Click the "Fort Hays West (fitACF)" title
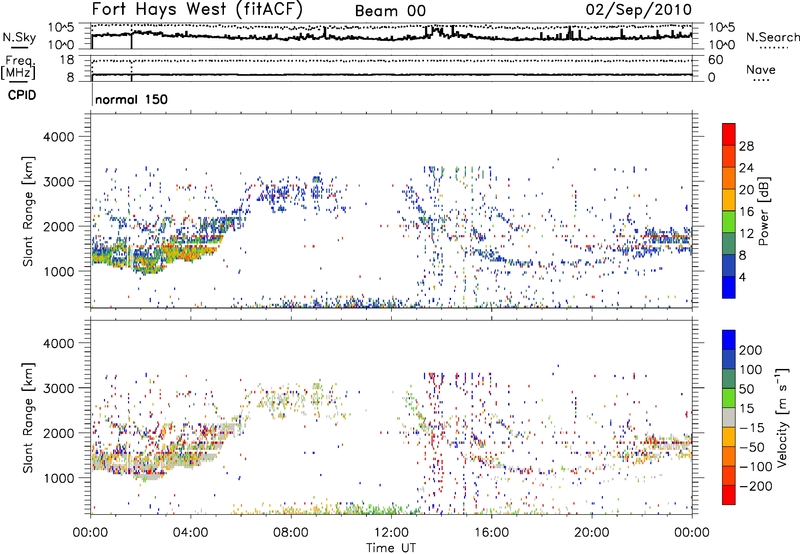 [x=197, y=9]
